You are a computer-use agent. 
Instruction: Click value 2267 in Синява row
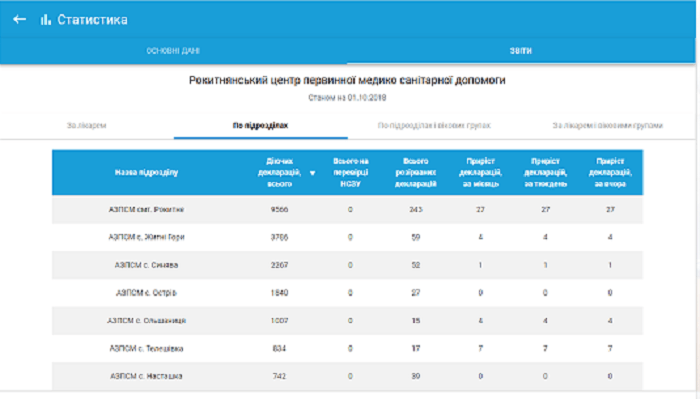tap(279, 265)
